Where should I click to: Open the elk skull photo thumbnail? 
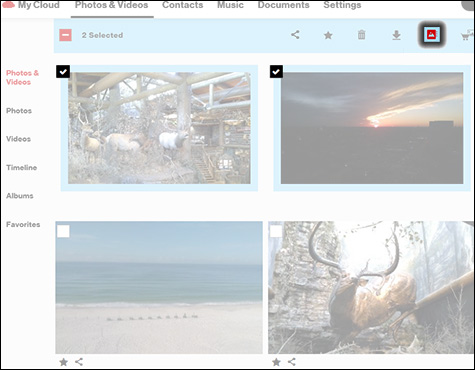371,287
